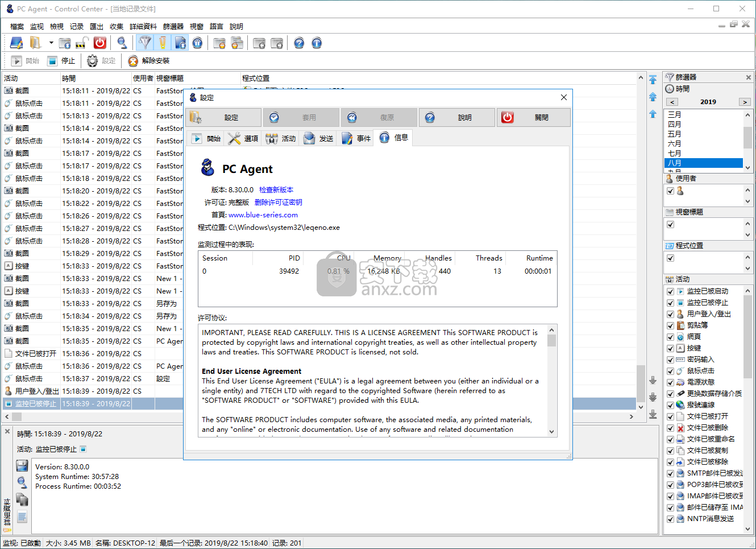Click the magnifier icon in detail pane
This screenshot has height=549, width=756.
(x=22, y=482)
